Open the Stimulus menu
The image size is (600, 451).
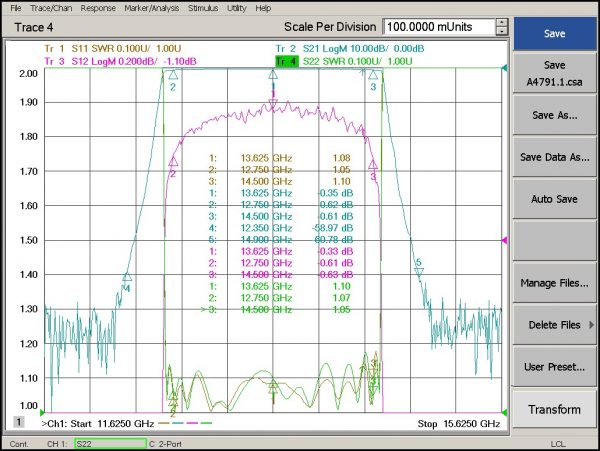click(203, 8)
